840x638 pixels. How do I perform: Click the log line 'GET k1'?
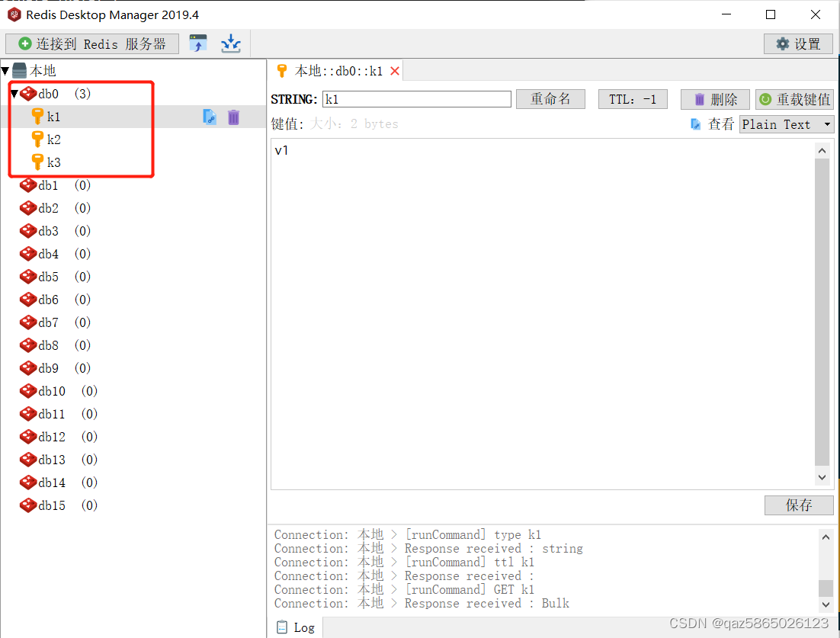point(405,590)
